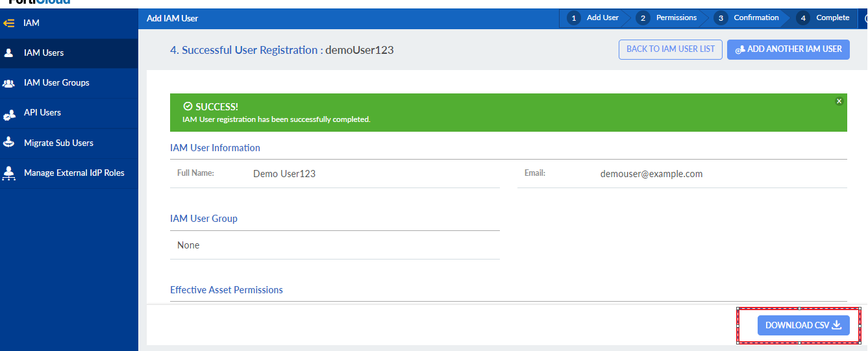Viewport: 868px width, 351px height.
Task: Click the email demouser@example.com
Action: pyautogui.click(x=651, y=174)
